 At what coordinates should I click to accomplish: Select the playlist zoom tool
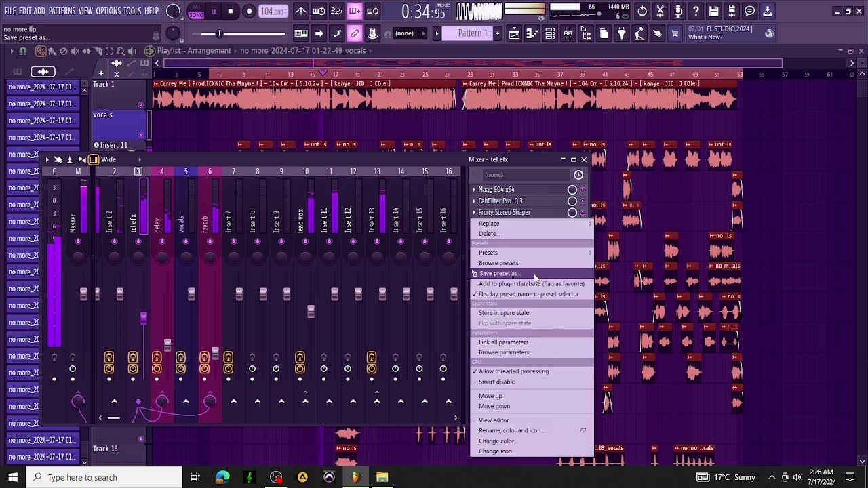point(121,51)
